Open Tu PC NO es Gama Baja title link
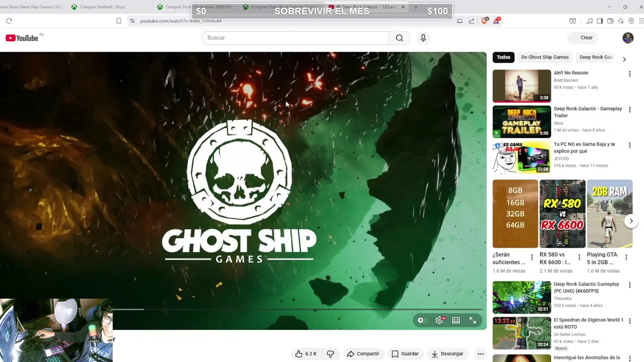This screenshot has width=644, height=362. click(584, 148)
